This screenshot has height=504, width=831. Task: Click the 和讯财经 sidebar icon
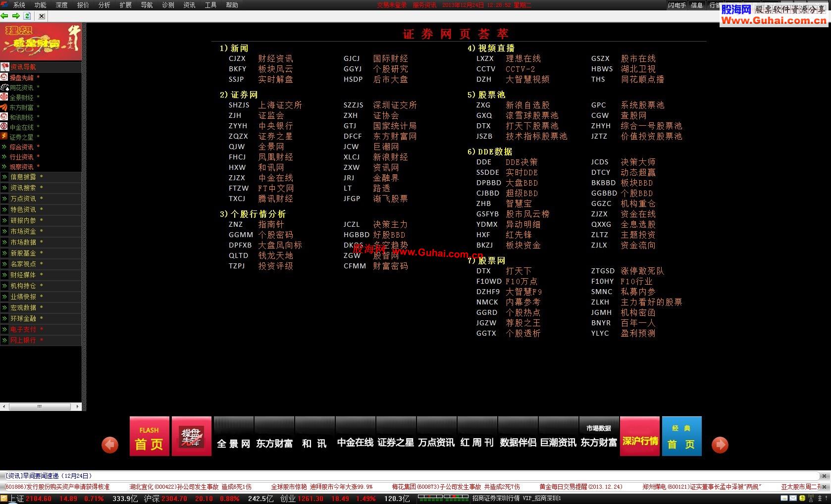4,117
